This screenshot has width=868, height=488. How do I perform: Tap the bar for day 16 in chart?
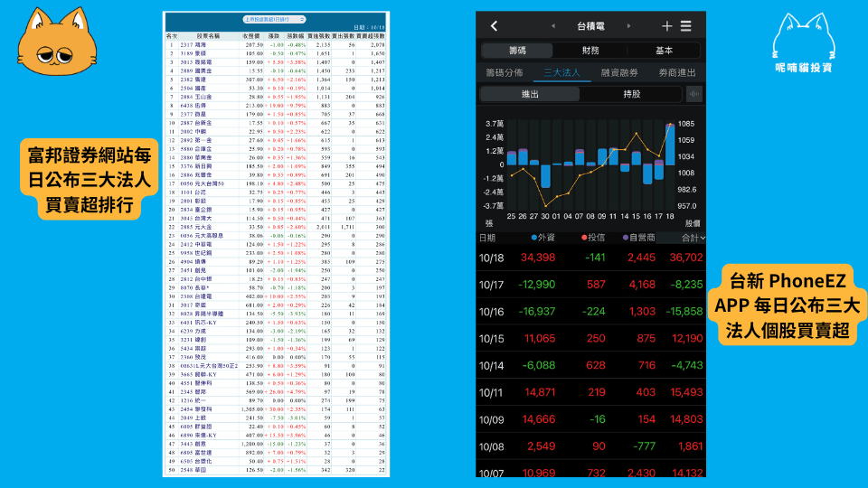coord(647,174)
